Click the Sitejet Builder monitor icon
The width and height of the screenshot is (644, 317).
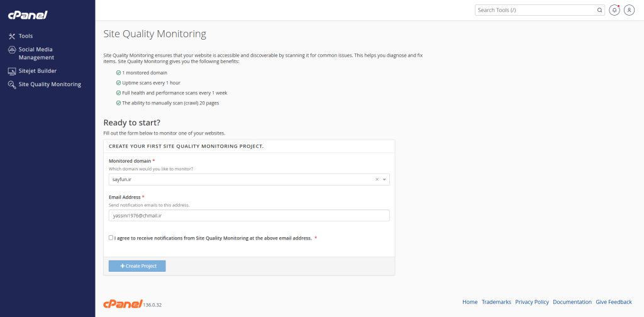(x=12, y=71)
